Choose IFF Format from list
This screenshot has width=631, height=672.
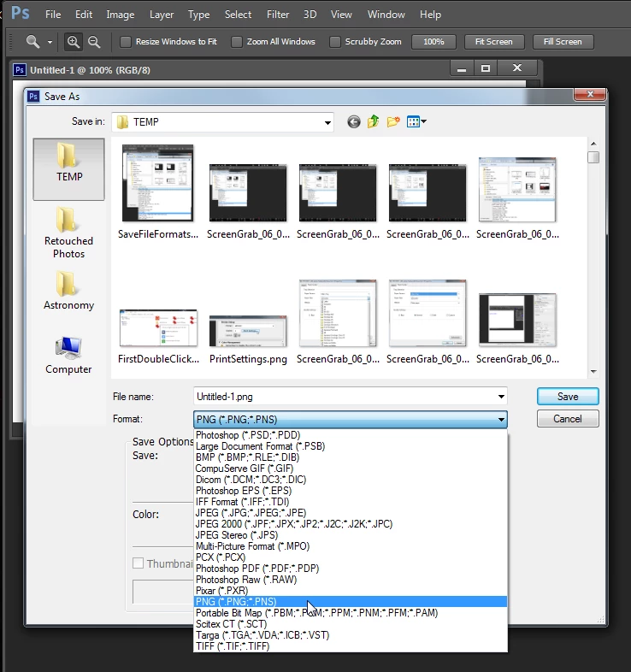[x=351, y=502]
